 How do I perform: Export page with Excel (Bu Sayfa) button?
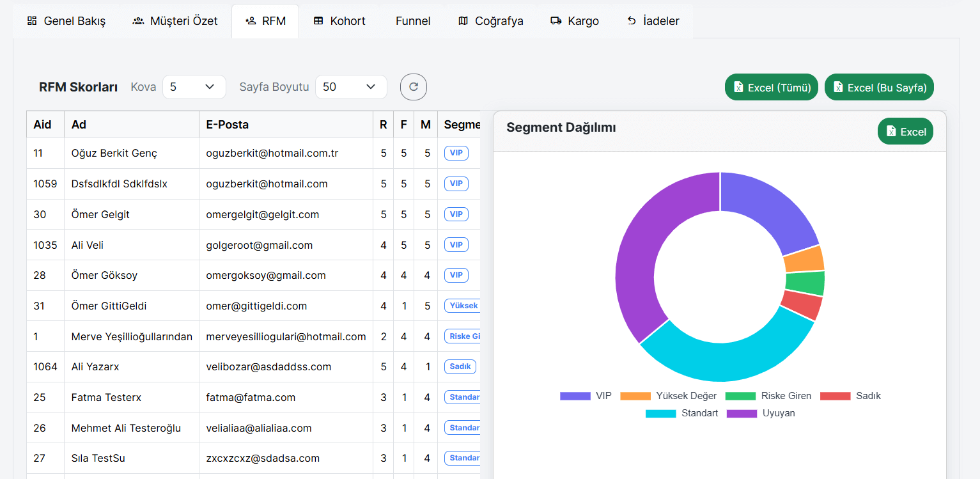[x=880, y=87]
